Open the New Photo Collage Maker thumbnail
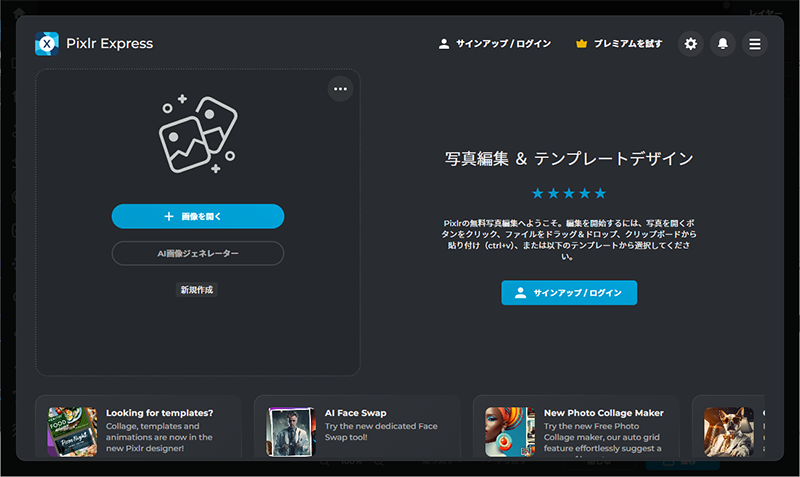The width and height of the screenshot is (800, 477). (510, 431)
